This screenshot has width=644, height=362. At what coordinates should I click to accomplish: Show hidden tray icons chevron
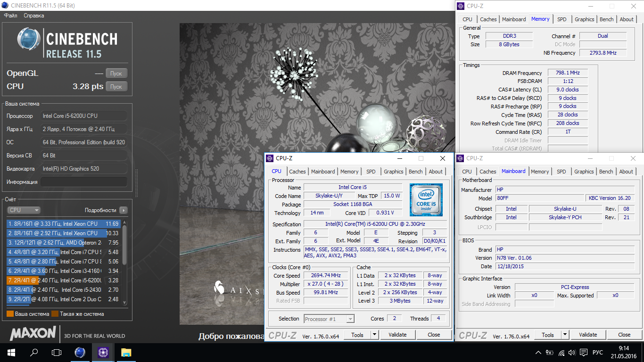point(538,353)
